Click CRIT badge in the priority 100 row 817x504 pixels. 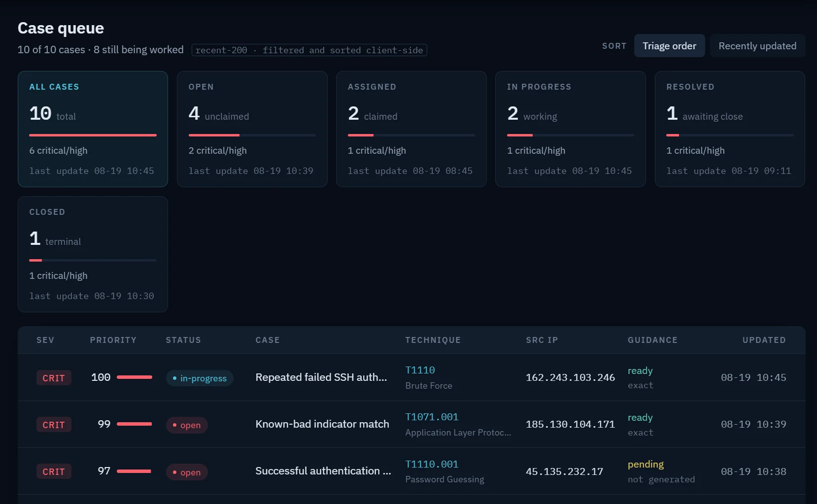click(54, 378)
